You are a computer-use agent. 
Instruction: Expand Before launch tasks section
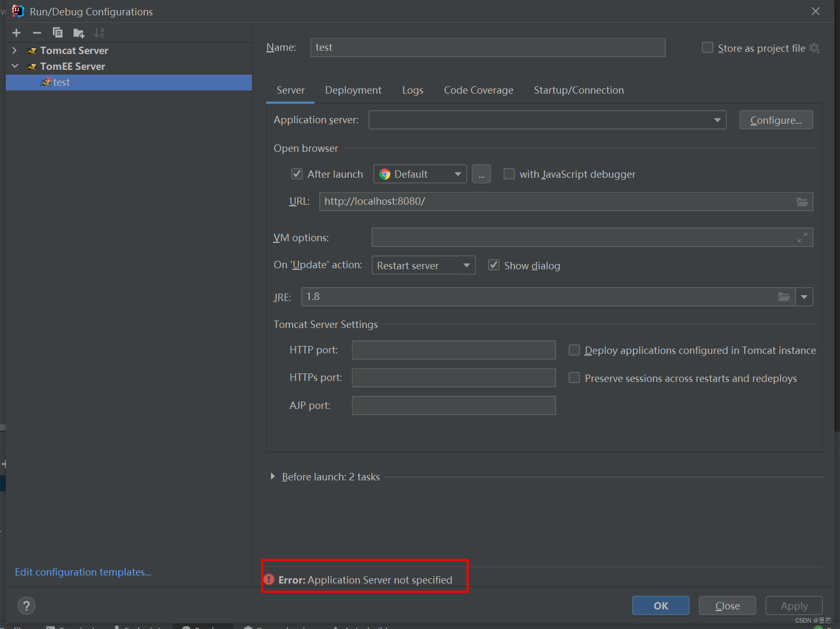pyautogui.click(x=273, y=477)
